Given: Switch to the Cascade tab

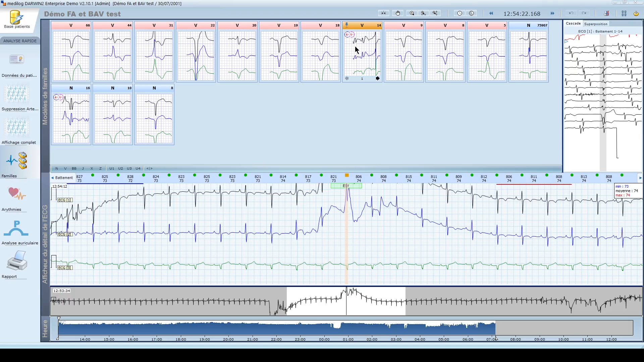Looking at the screenshot, I should tap(573, 23).
